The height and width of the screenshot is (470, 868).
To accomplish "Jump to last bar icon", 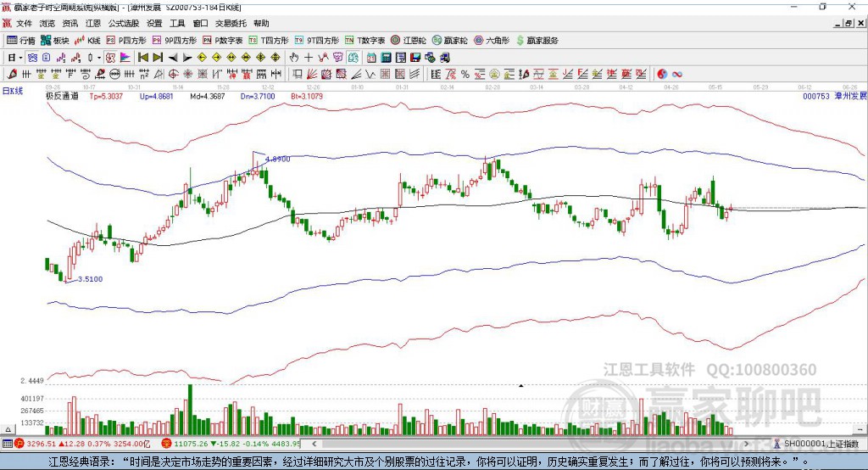I will pos(158,58).
